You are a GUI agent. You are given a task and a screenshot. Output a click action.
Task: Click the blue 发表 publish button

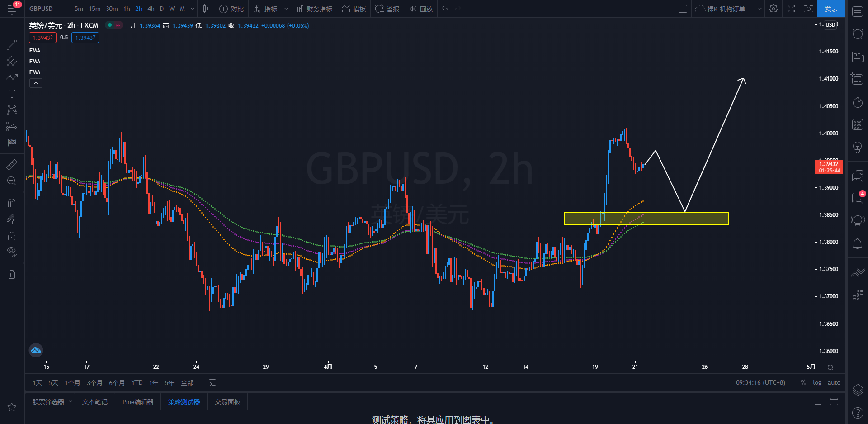pos(831,9)
